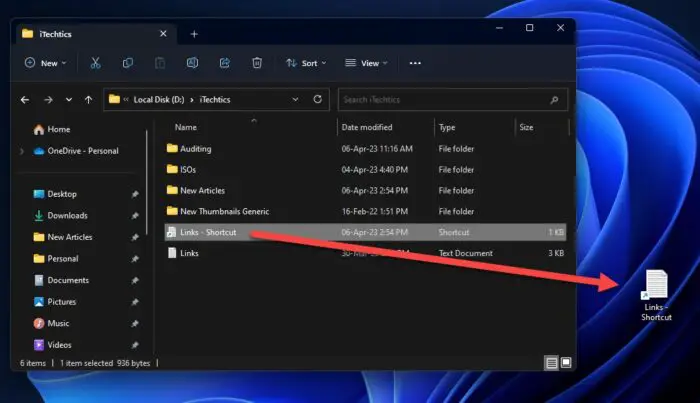The height and width of the screenshot is (403, 700).
Task: Navigate back with the left arrow
Action: (x=25, y=100)
